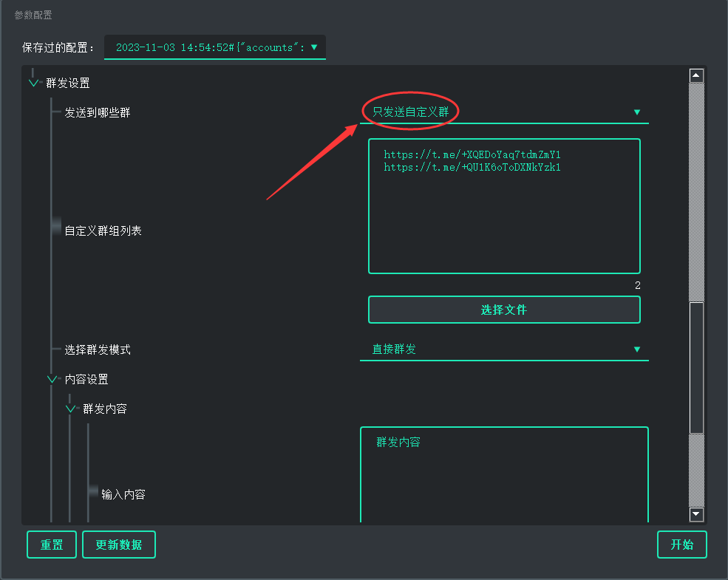Select the 选择群发模式 tree label
The image size is (728, 580).
(97, 349)
